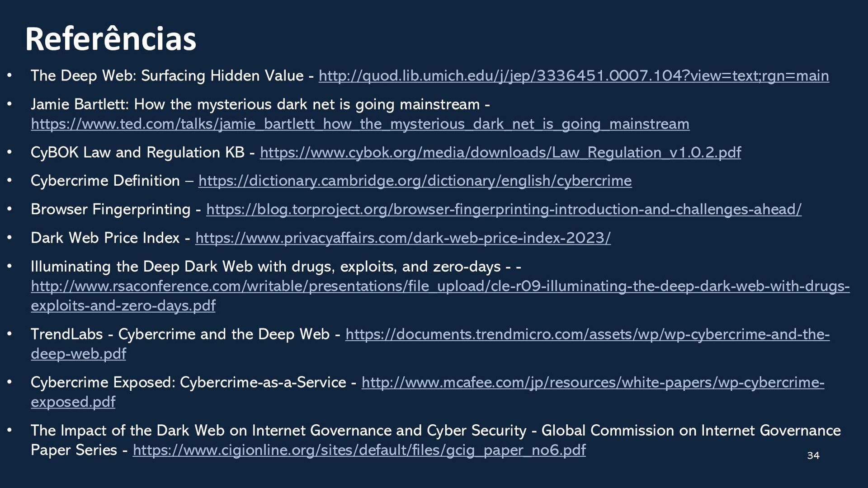Screen dimensions: 868x488
Task: Click the 'Browser Fingerprinting' reference text
Action: click(x=111, y=210)
